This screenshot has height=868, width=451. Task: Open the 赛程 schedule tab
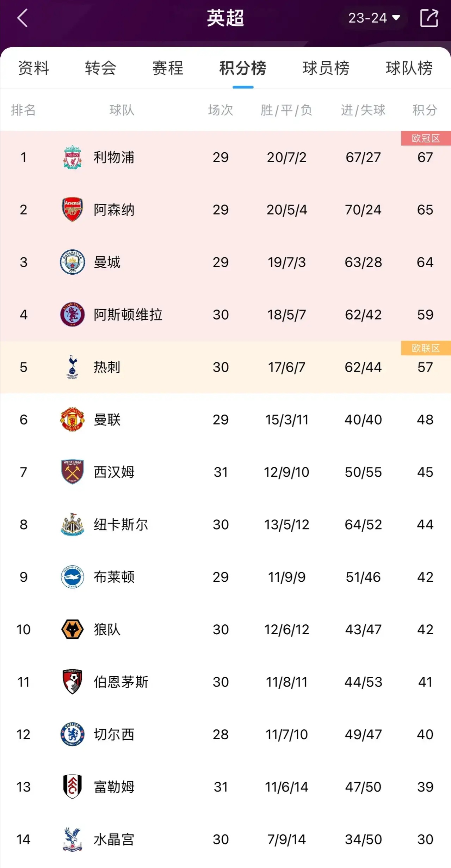tap(167, 69)
